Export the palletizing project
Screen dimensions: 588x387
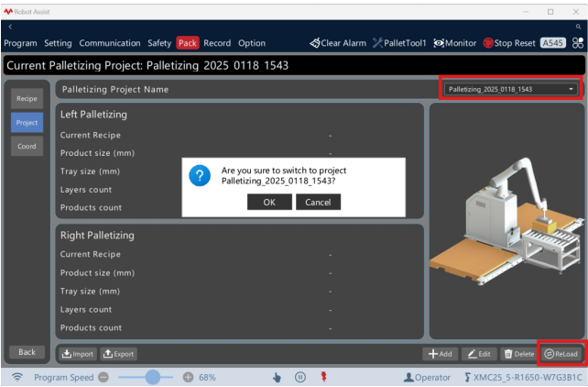118,354
